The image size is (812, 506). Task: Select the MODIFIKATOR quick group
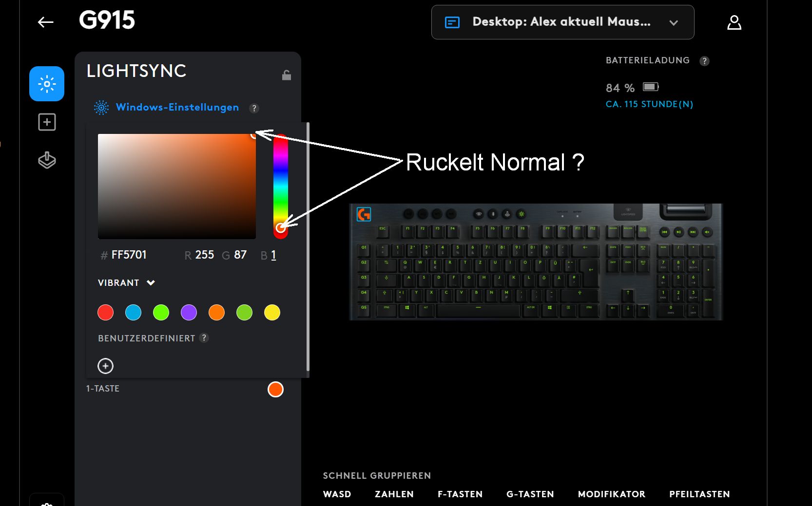[612, 494]
